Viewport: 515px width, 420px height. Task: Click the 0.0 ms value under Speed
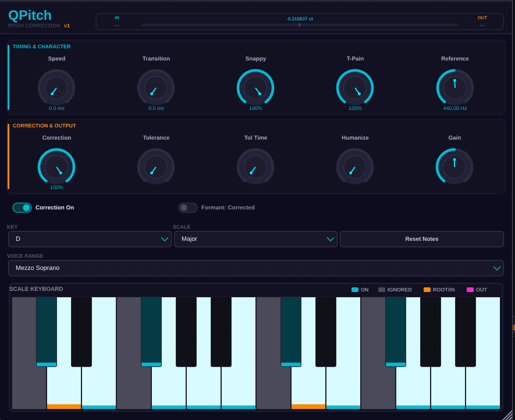tap(56, 108)
